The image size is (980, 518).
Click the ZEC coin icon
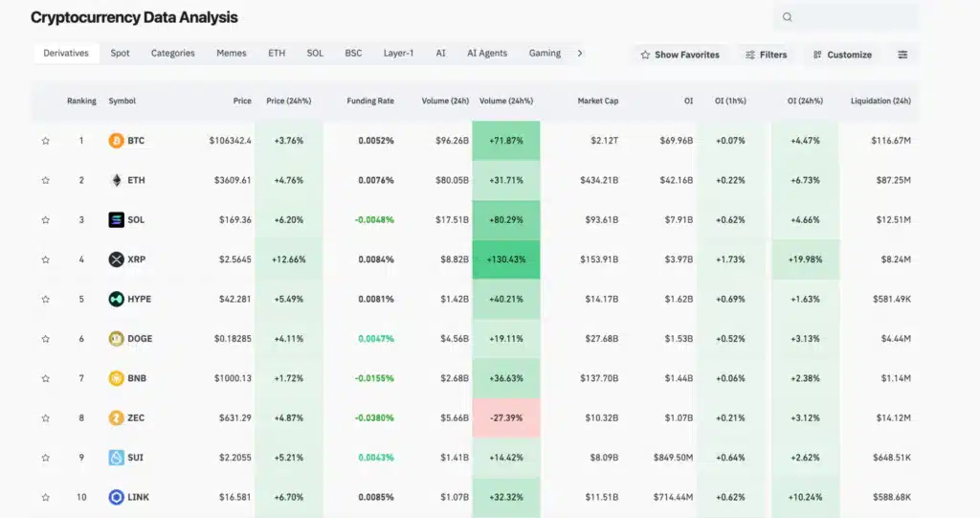pos(116,417)
